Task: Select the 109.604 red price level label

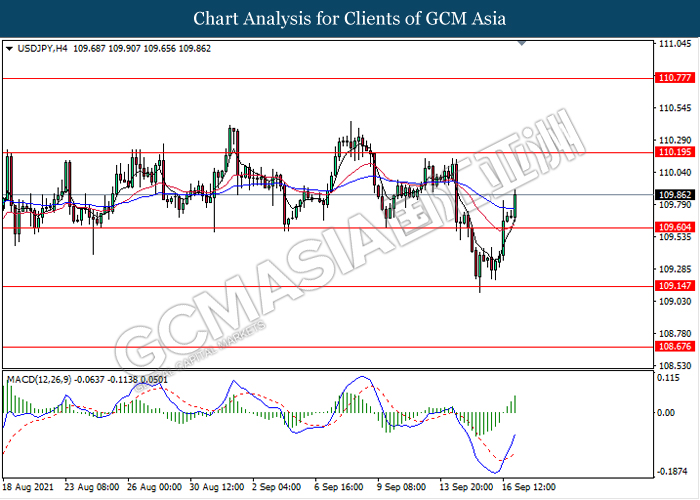Action: (675, 227)
